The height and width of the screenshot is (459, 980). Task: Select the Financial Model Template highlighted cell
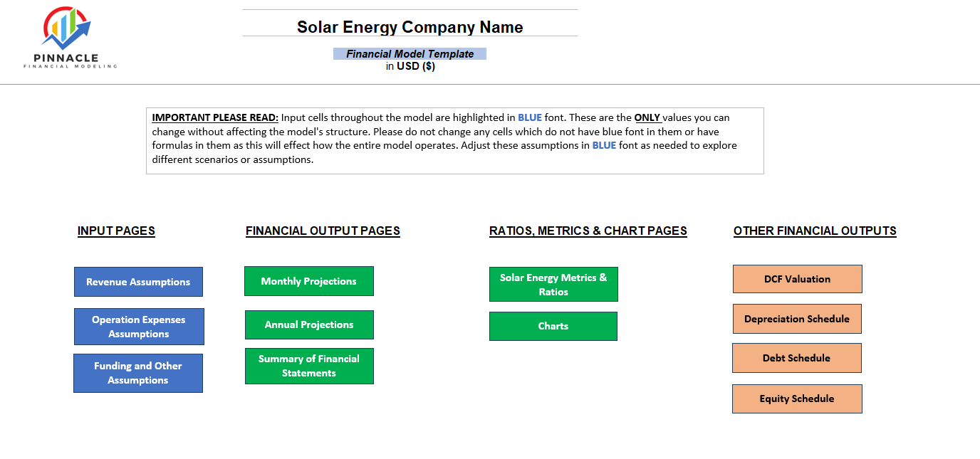click(x=410, y=53)
